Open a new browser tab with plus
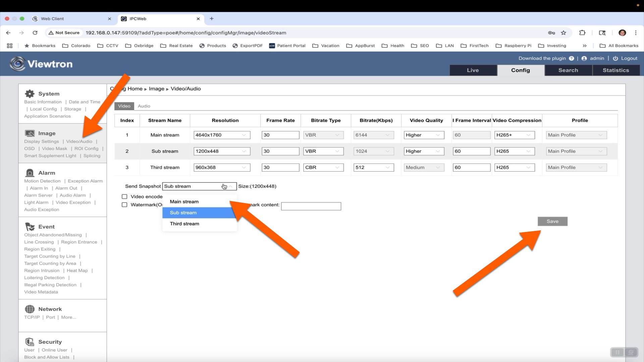 pos(212,18)
